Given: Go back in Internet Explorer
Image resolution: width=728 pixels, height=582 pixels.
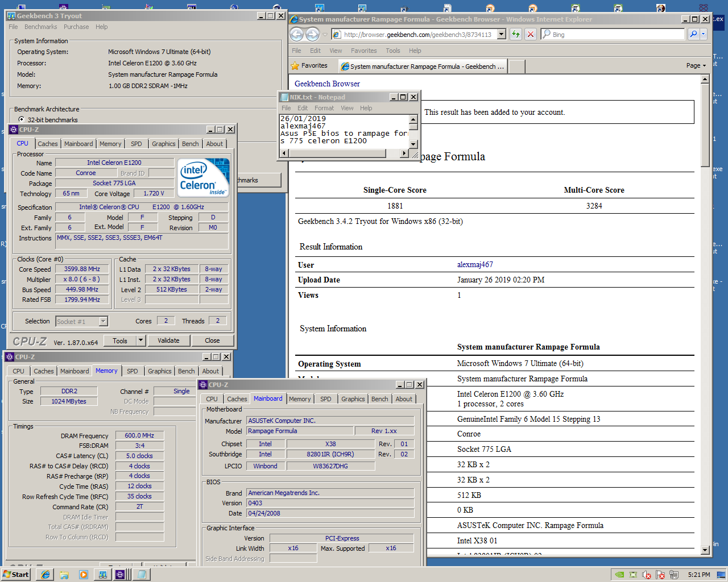Looking at the screenshot, I should (296, 35).
